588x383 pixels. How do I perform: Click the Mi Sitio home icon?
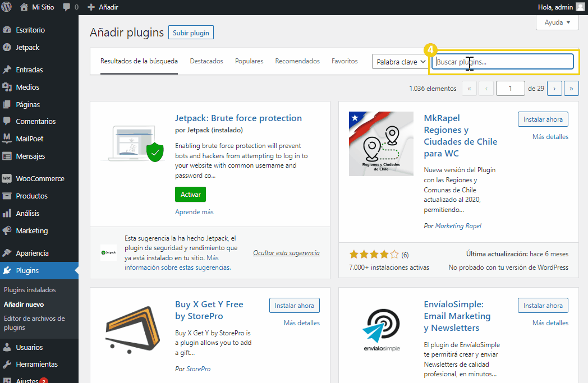point(24,7)
